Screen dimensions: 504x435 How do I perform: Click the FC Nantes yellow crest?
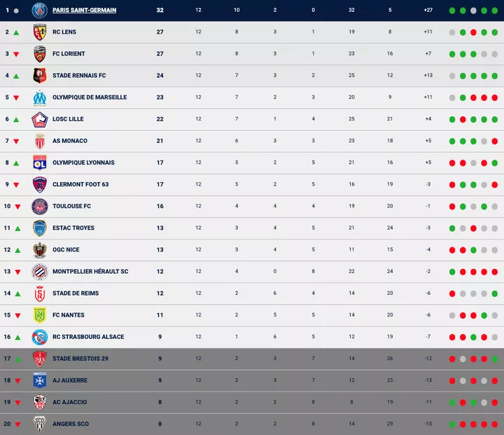(39, 315)
